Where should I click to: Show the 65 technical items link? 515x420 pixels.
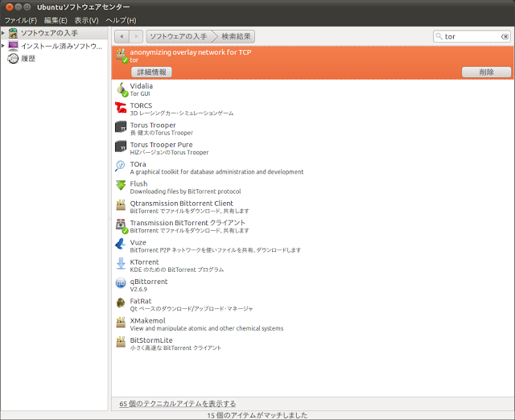coord(177,404)
